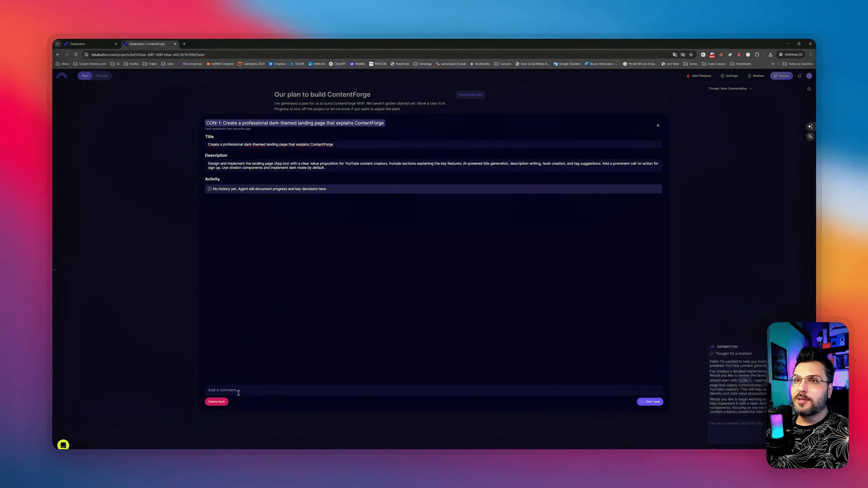868x488 pixels.
Task: Click the Deploy button
Action: (781, 76)
